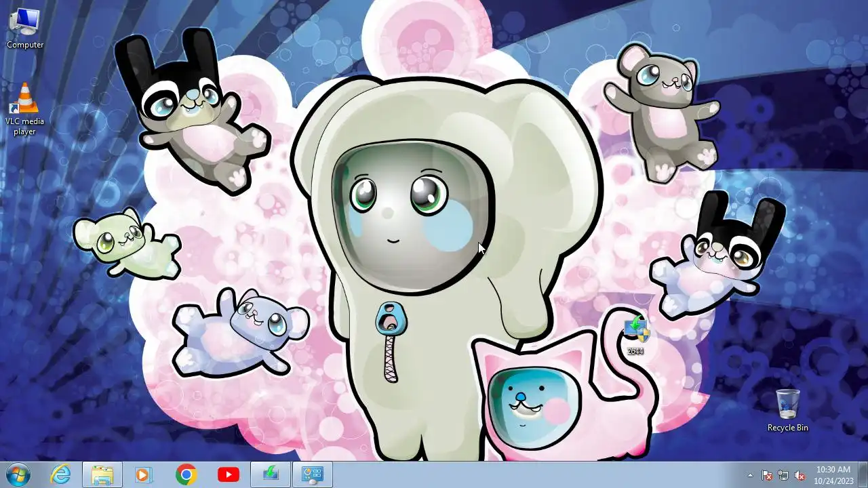The image size is (868, 488).
Task: Show hidden system tray icons
Action: click(750, 475)
